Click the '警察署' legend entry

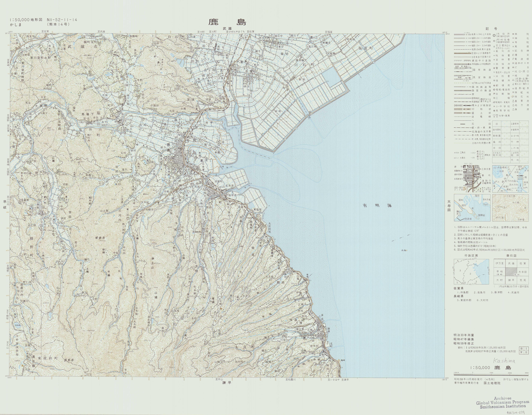coord(502,68)
